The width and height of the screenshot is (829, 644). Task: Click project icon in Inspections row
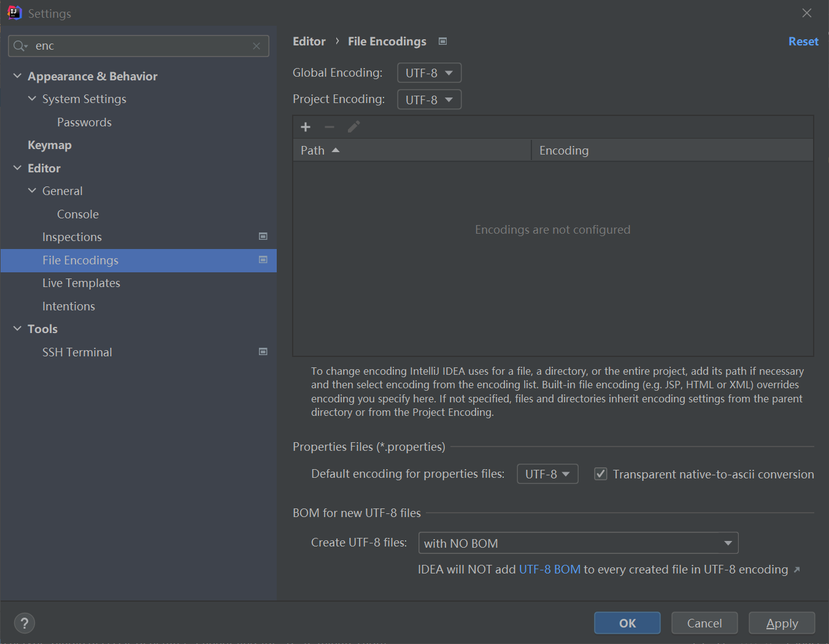tap(263, 236)
